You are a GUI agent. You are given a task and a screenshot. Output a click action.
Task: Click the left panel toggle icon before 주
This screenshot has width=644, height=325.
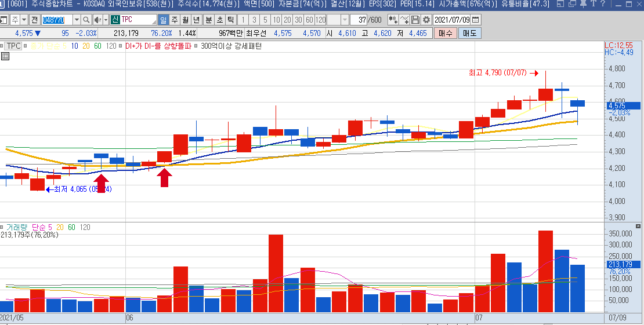coord(3,20)
